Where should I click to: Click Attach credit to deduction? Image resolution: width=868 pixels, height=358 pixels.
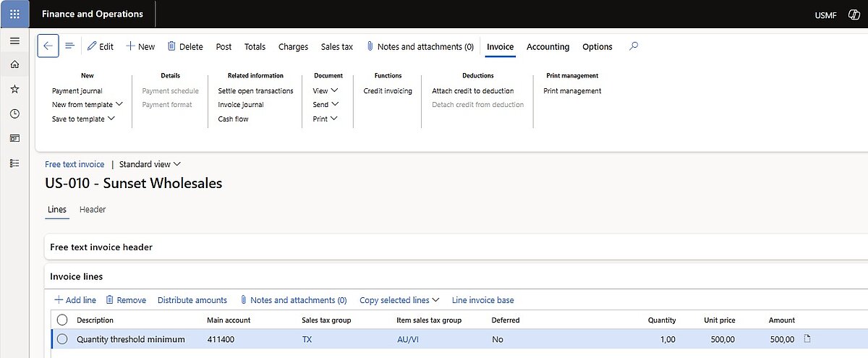click(473, 91)
